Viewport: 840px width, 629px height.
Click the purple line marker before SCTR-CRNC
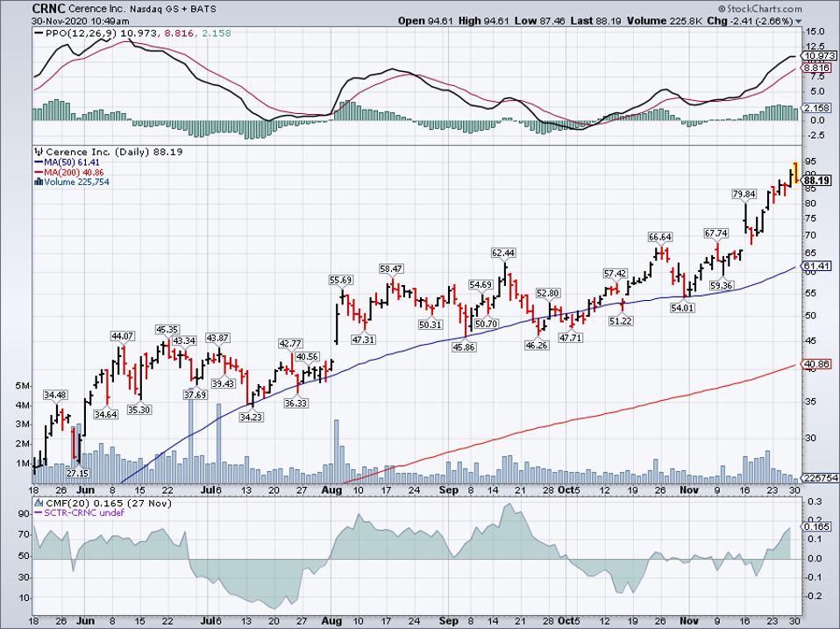pyautogui.click(x=39, y=513)
